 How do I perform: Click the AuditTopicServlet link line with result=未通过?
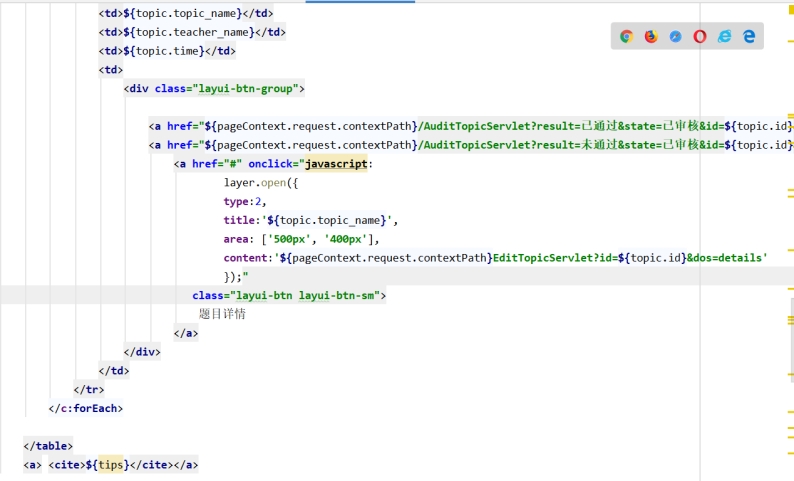point(470,145)
